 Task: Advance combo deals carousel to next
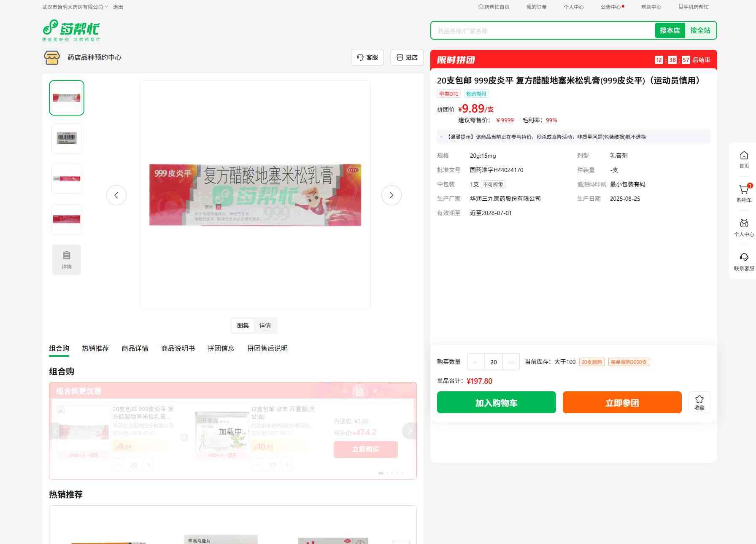point(409,431)
